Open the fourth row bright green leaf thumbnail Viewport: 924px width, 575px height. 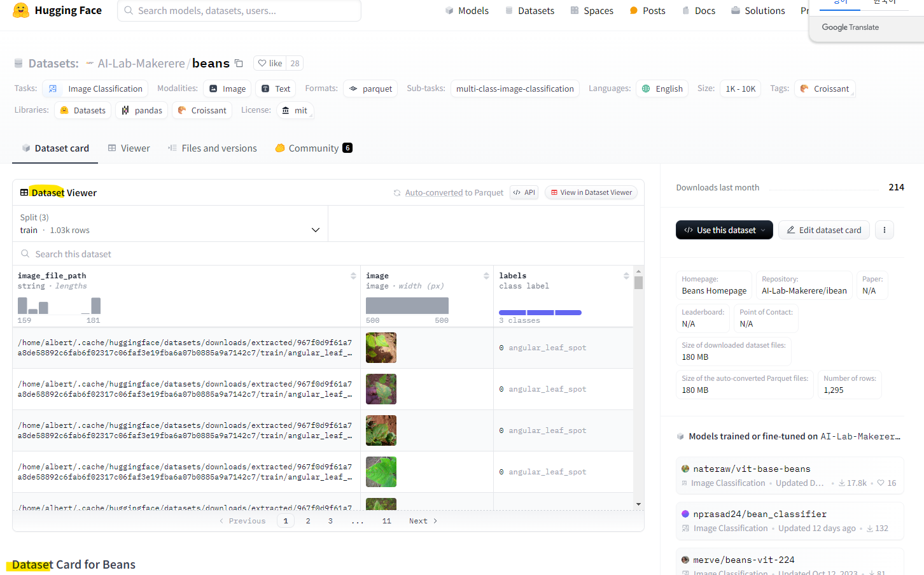(381, 472)
